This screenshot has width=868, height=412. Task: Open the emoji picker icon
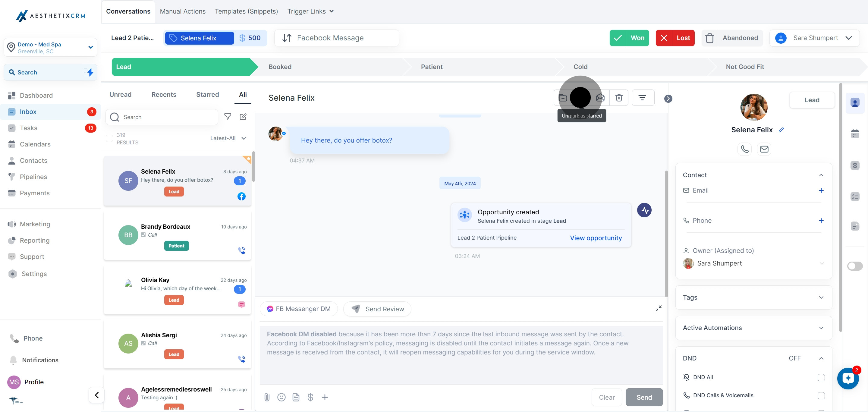click(x=281, y=397)
